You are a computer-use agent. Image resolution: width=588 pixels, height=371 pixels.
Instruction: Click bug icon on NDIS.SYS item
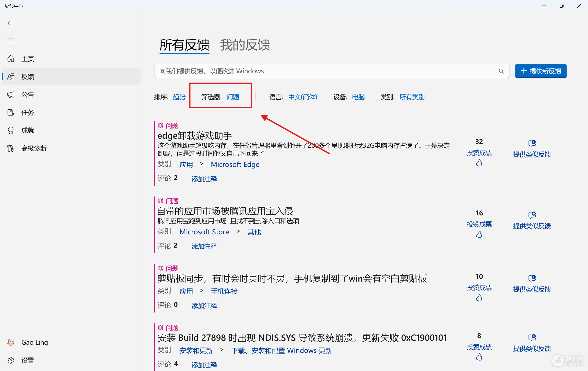(160, 327)
